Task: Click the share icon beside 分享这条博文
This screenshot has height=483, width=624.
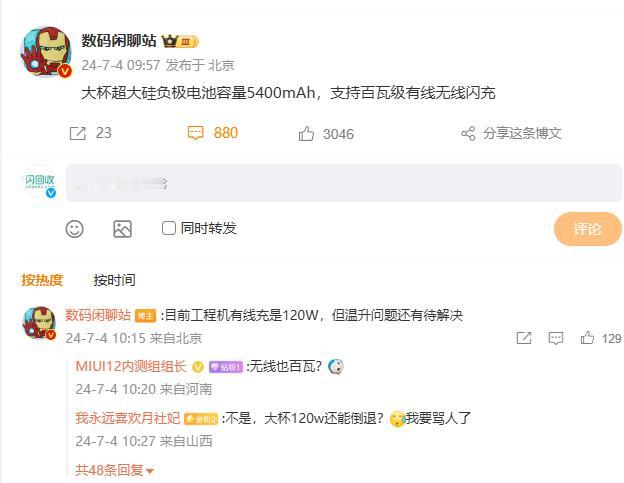Action: 468,133
